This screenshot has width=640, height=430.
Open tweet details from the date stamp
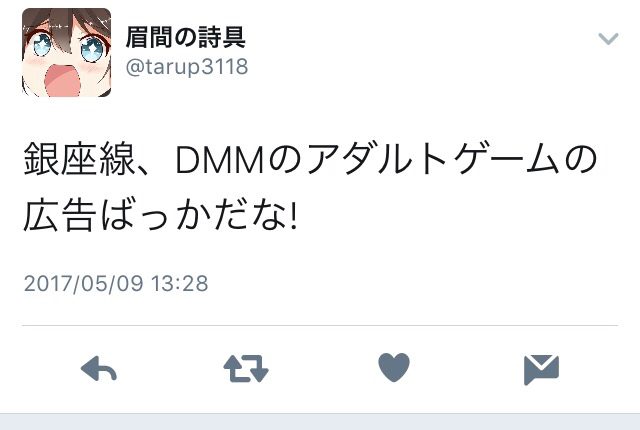coord(116,283)
